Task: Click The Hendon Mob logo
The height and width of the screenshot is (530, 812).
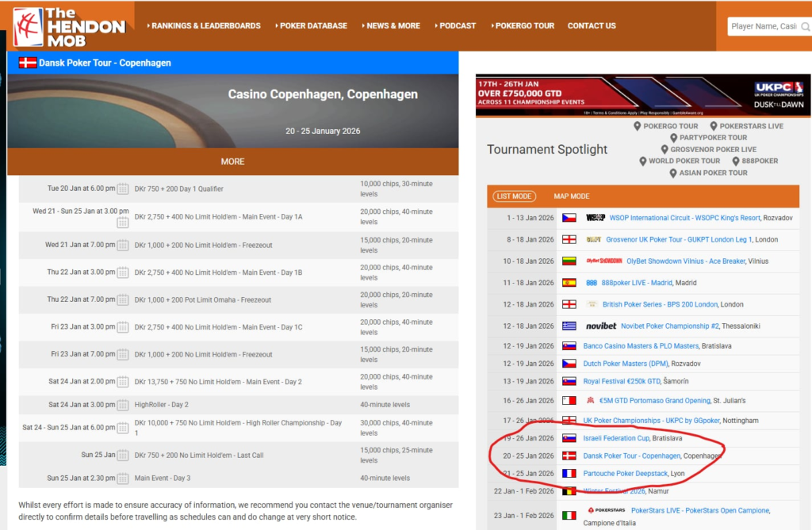Action: pyautogui.click(x=70, y=25)
